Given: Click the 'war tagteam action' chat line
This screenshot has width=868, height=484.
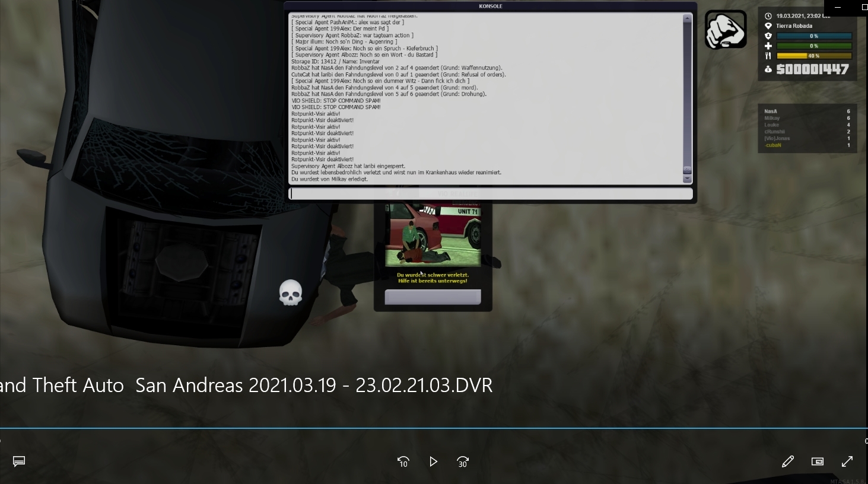Looking at the screenshot, I should (x=352, y=36).
